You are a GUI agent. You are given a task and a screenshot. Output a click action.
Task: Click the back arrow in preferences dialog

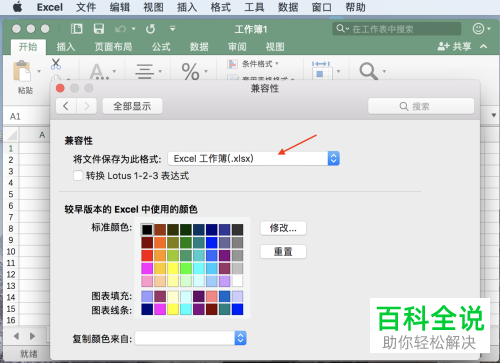click(66, 106)
